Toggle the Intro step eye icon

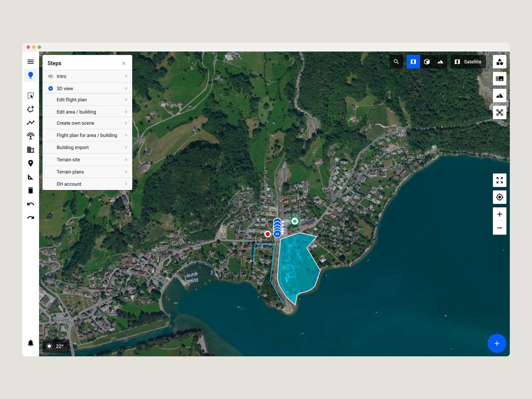pyautogui.click(x=51, y=76)
